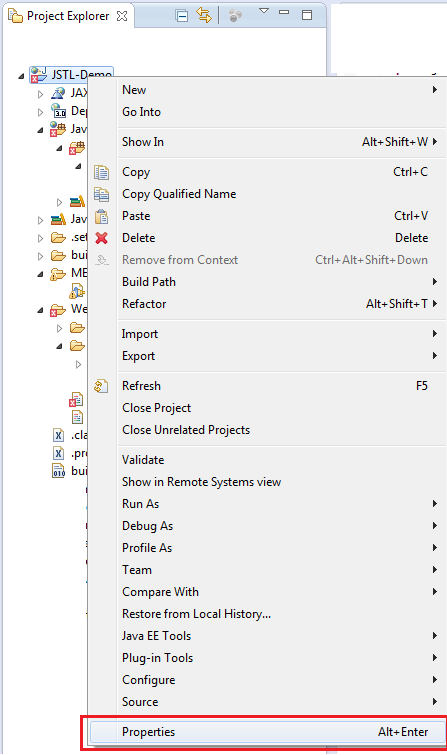This screenshot has width=447, height=755.
Task: Choose Paste from the context menu
Action: tap(267, 216)
